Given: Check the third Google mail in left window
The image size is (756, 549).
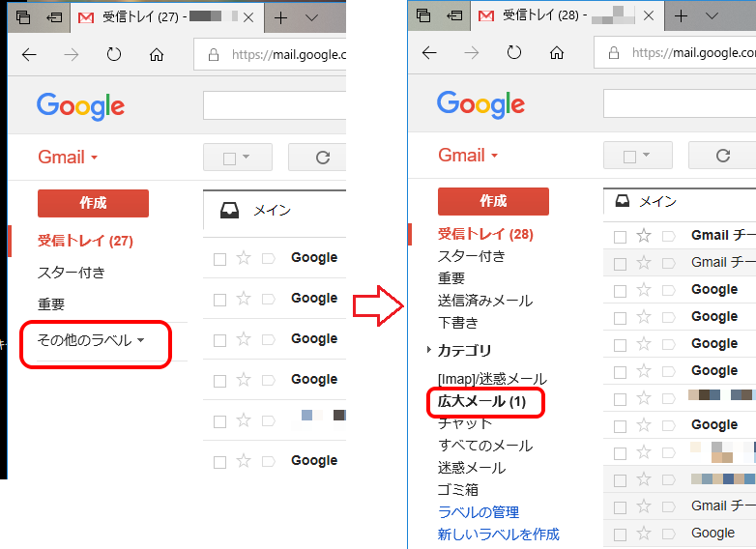Looking at the screenshot, I should 219,340.
